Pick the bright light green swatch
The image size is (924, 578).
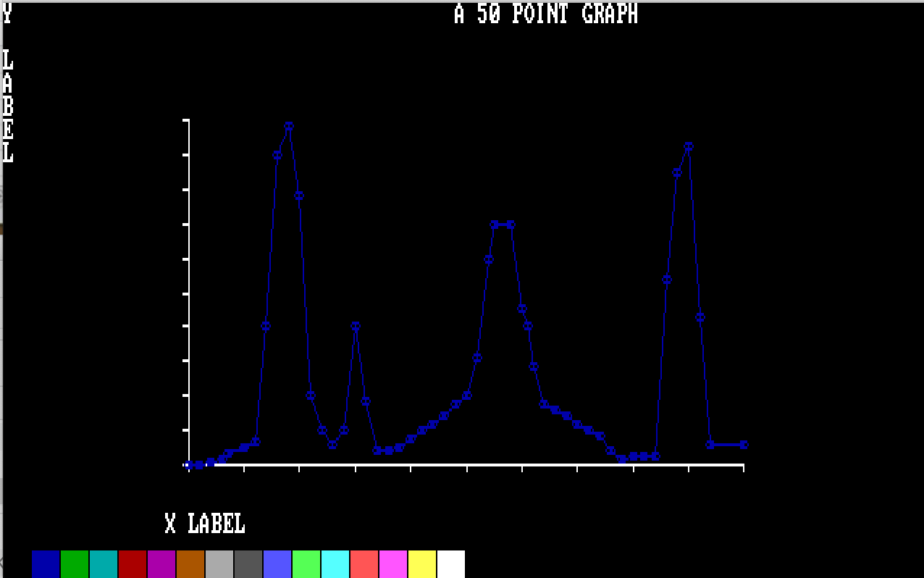click(x=306, y=564)
